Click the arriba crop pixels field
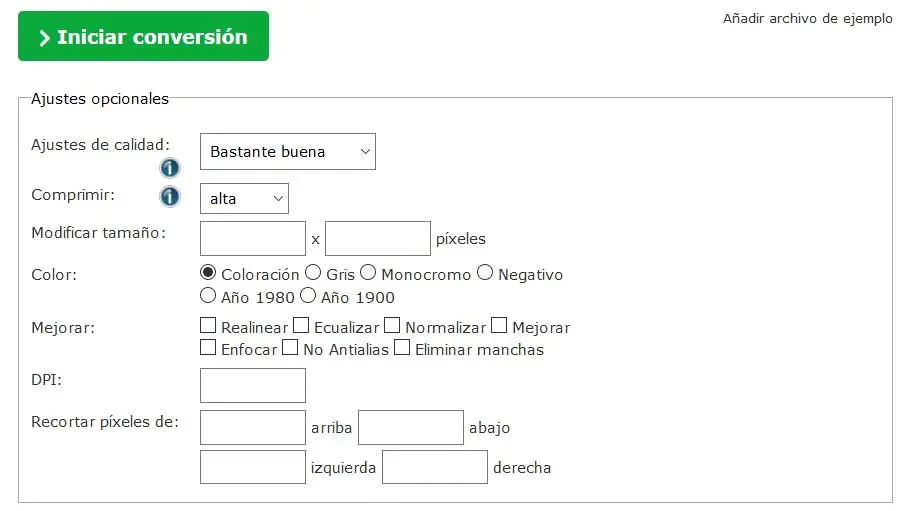The image size is (906, 511). click(x=253, y=427)
